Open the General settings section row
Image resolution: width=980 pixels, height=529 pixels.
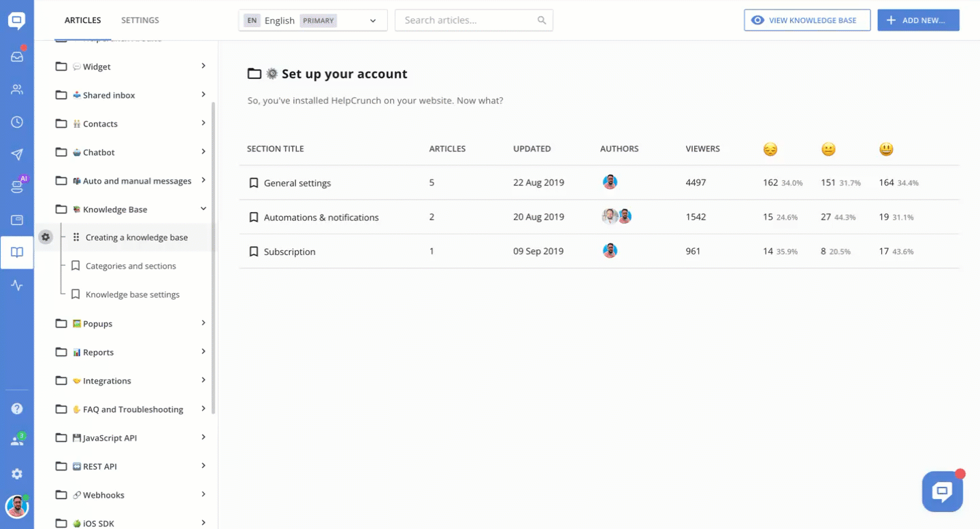[x=297, y=183]
